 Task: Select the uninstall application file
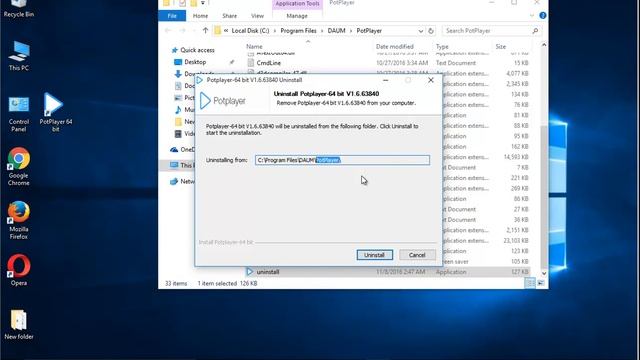pos(268,272)
